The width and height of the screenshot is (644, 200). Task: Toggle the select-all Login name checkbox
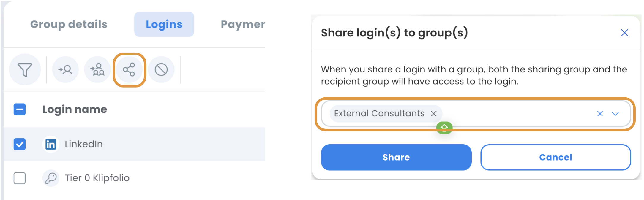20,109
